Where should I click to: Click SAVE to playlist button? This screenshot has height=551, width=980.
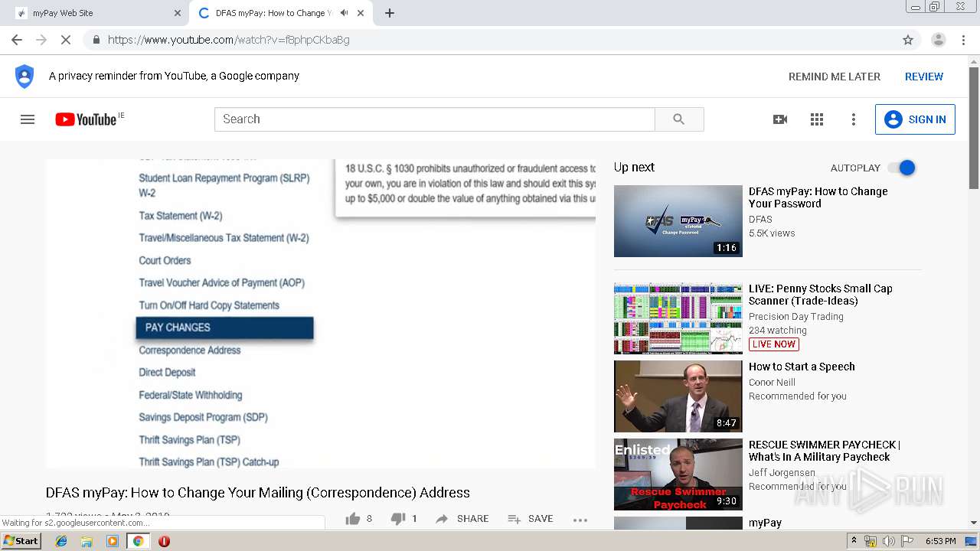coord(531,519)
